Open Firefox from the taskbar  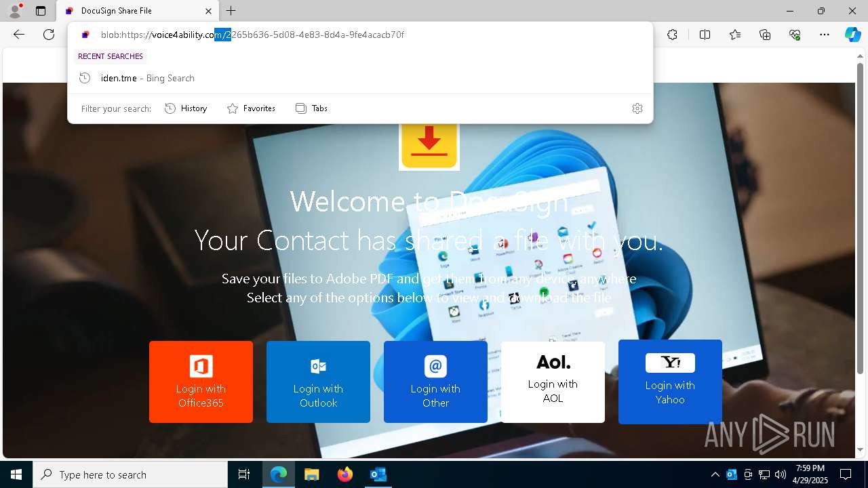[x=344, y=474]
